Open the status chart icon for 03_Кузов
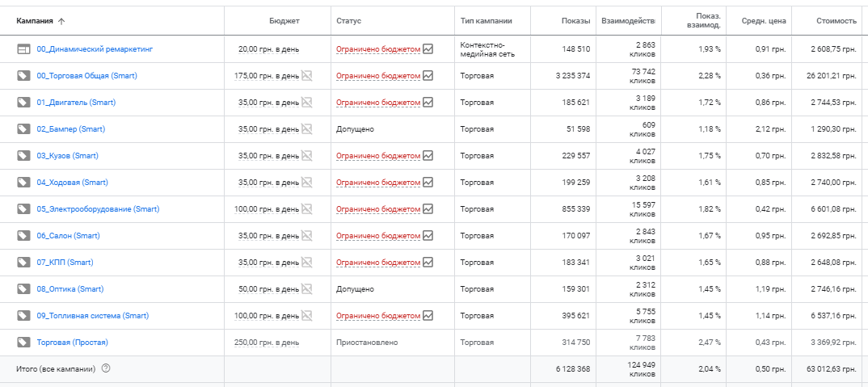This screenshot has width=868, height=387. [x=428, y=156]
